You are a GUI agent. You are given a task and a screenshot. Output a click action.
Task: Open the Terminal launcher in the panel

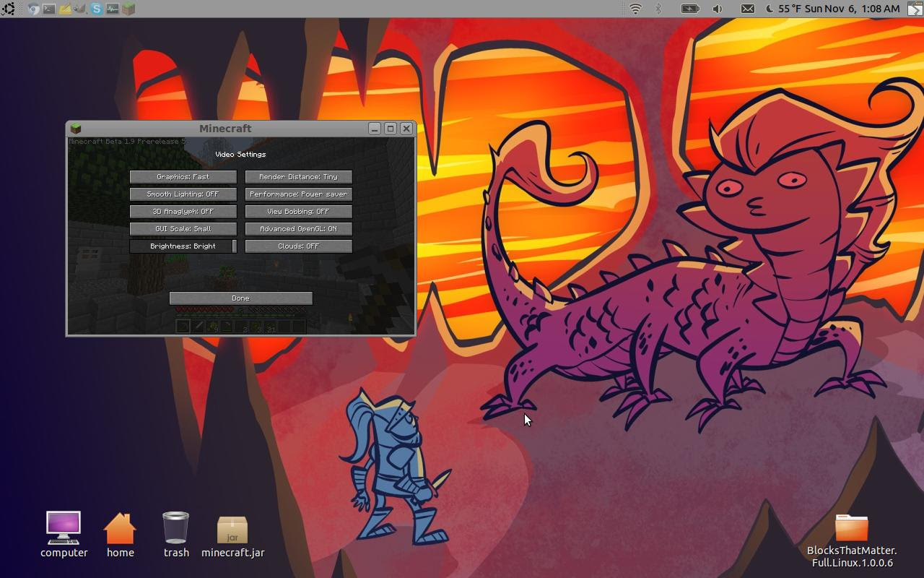click(x=49, y=9)
